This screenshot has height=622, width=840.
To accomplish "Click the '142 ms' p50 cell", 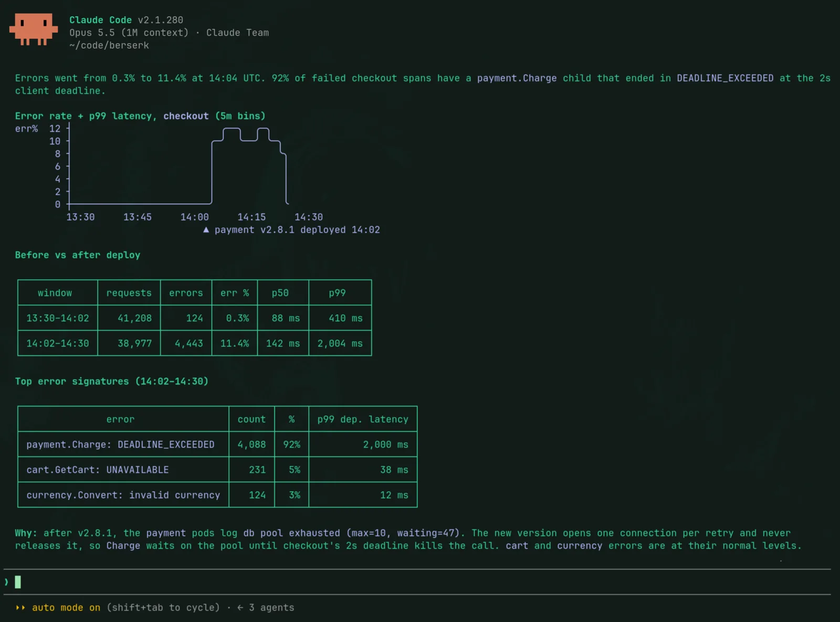I will (x=283, y=343).
